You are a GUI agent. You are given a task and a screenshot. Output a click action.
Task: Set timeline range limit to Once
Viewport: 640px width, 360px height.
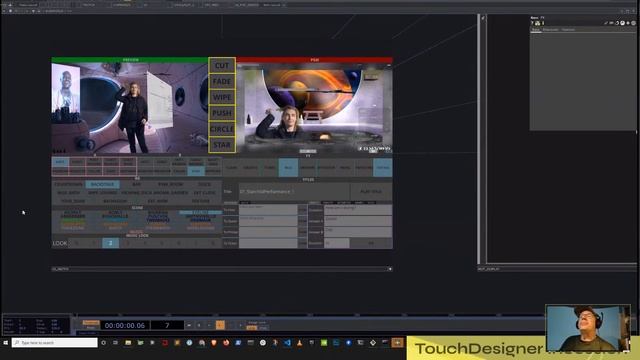(264, 328)
